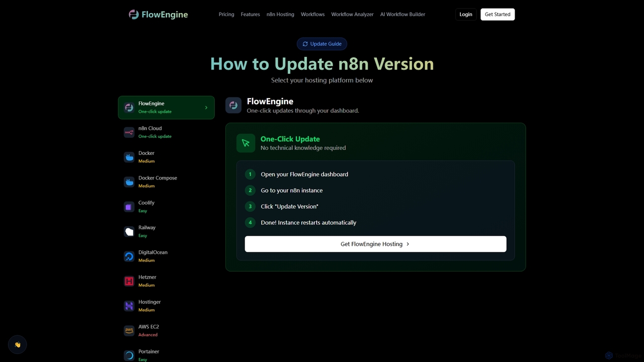644x362 pixels.
Task: Select the Docker platform
Action: [x=166, y=157]
